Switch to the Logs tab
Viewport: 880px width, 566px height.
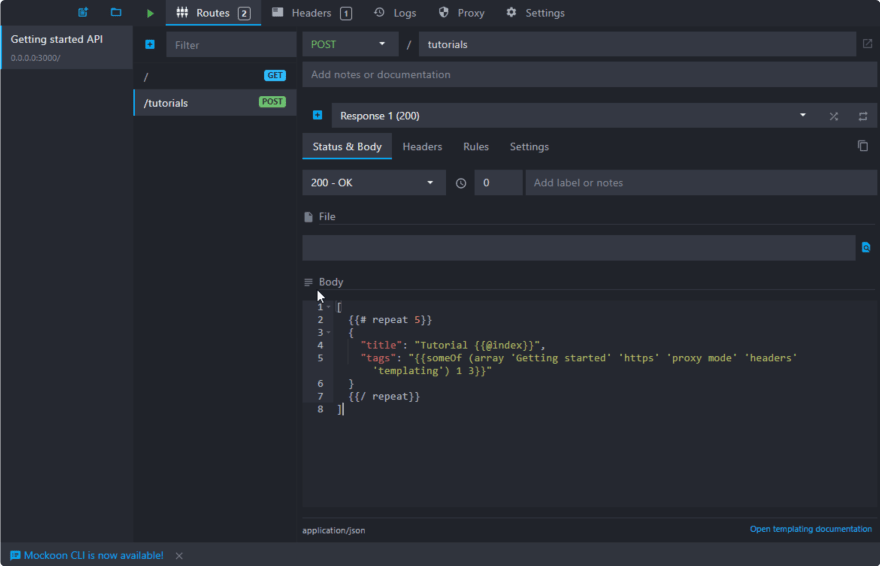(394, 13)
